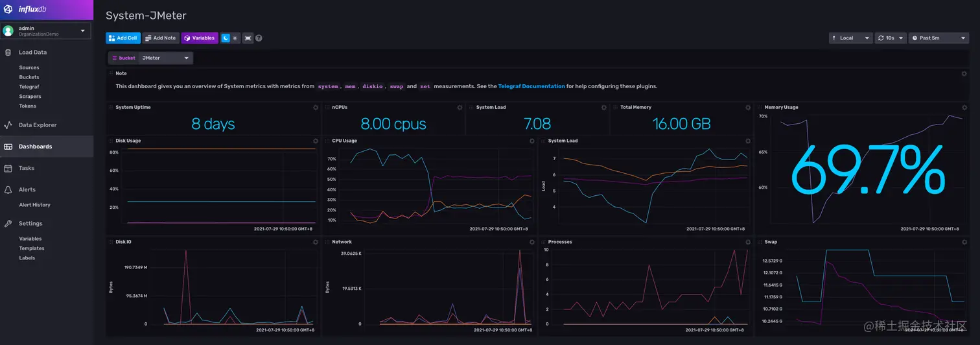Open the Local timezone dropdown

[850, 38]
